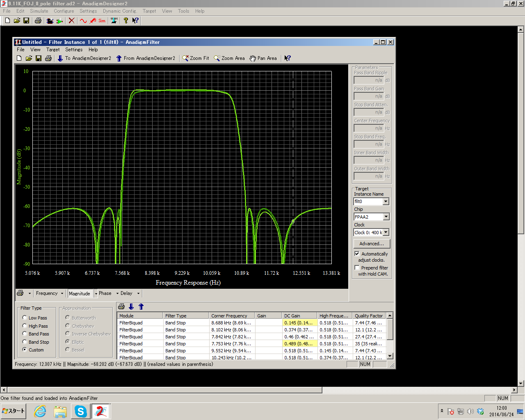Open the Dynamic Config. menu
The width and height of the screenshot is (525, 420).
120,11
